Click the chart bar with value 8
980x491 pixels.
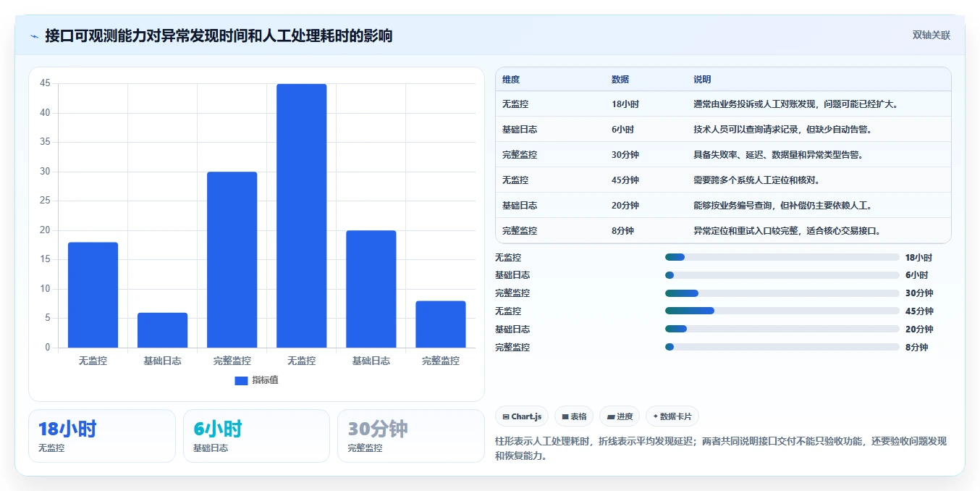click(440, 324)
